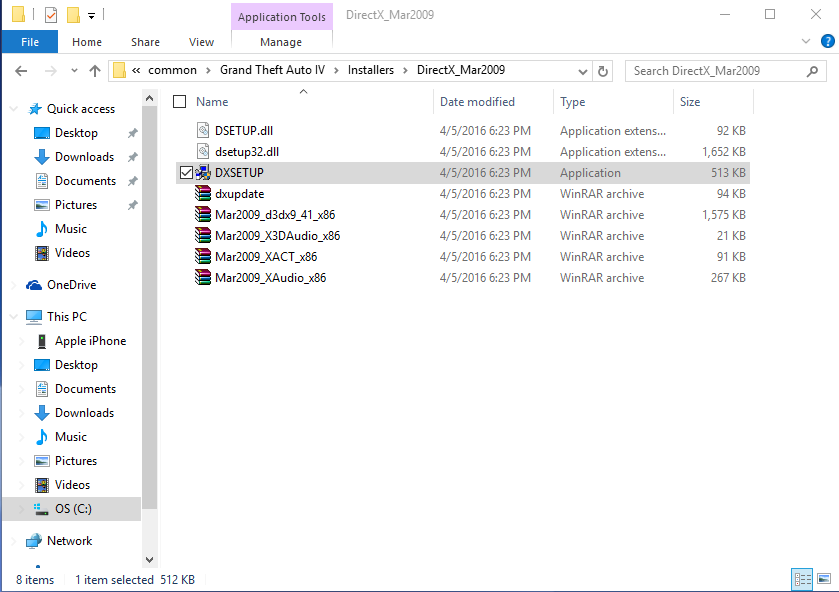Refresh the DirectX_Mar2009 folder view

pos(602,71)
